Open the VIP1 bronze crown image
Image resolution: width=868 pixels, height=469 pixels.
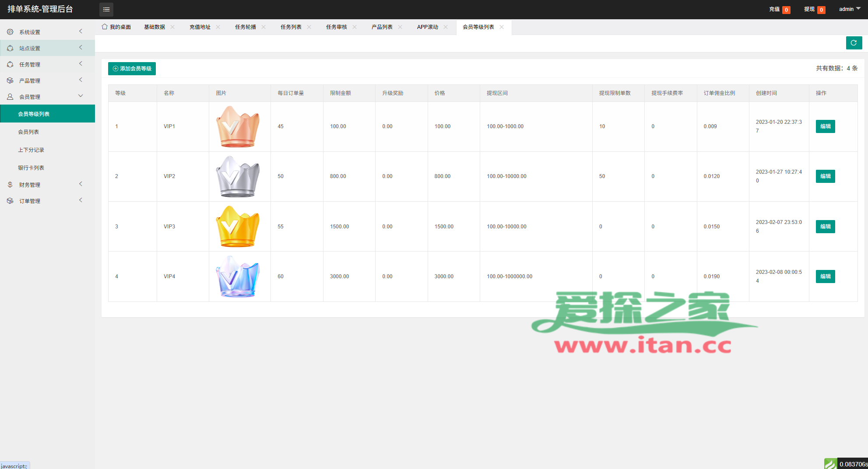tap(238, 126)
